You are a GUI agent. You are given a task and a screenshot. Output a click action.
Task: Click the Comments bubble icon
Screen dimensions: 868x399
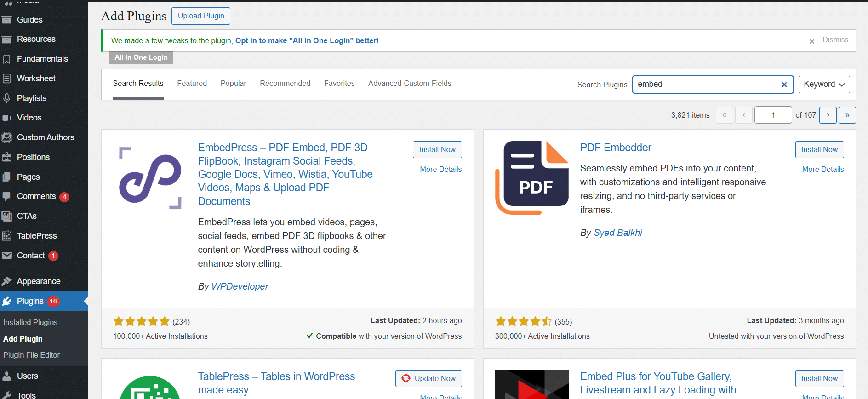click(x=7, y=197)
